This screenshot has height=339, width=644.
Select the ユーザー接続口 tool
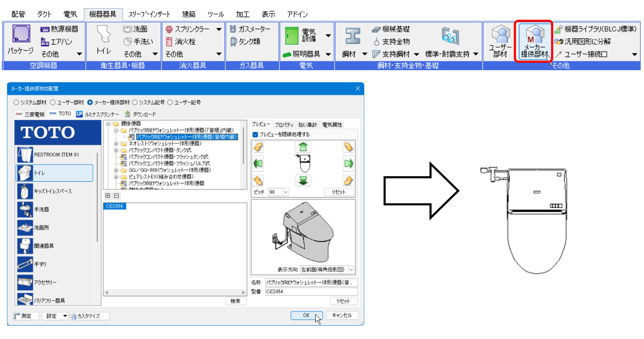[582, 54]
